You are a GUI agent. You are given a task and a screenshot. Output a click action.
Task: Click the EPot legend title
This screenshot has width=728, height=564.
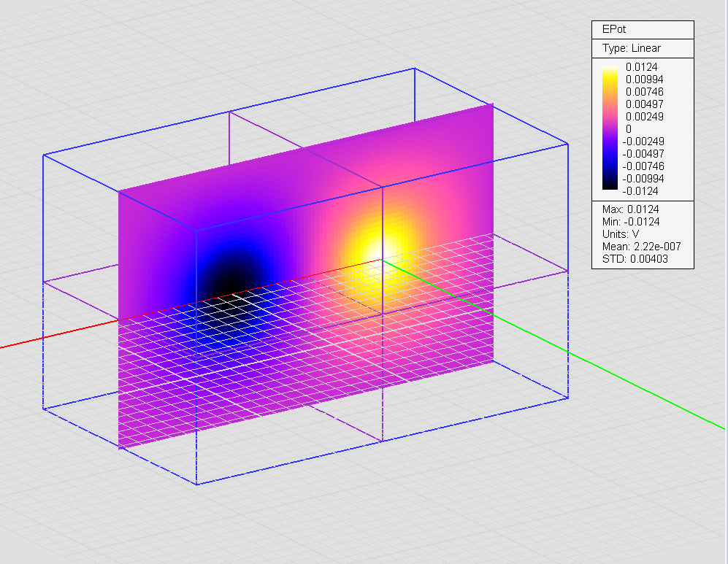tap(615, 30)
